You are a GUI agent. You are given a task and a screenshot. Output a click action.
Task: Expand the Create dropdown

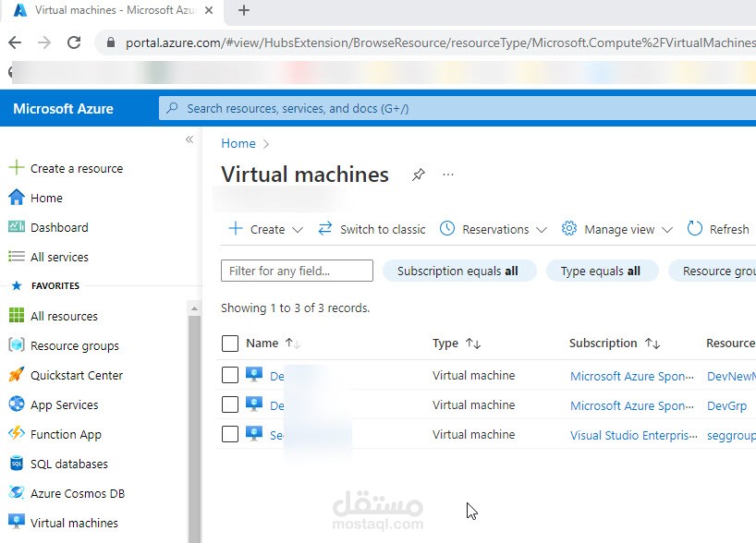pos(265,229)
